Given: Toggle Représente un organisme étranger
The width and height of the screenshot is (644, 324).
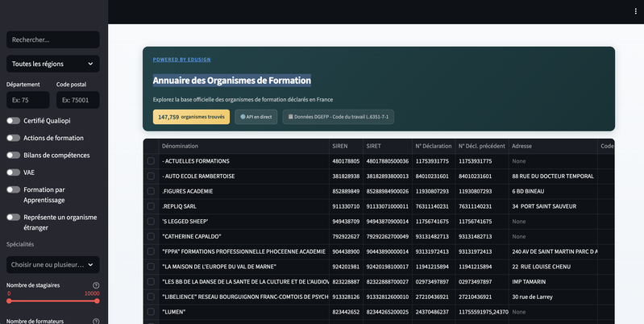Looking at the screenshot, I should point(13,217).
